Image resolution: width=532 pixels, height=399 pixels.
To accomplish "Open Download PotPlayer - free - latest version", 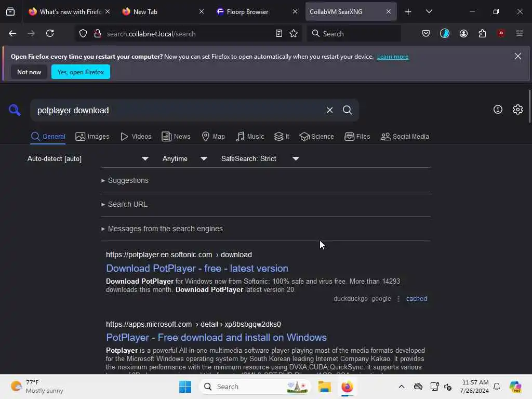I will coord(197,269).
